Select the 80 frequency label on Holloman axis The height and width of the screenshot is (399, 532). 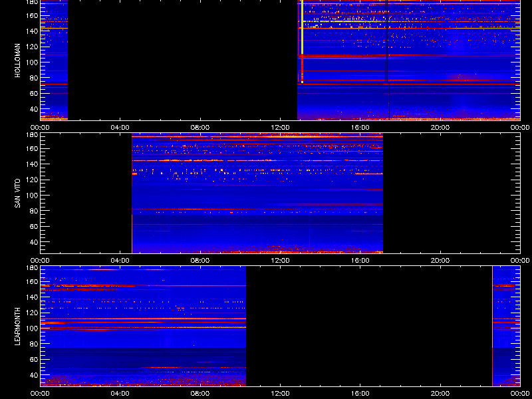pos(35,78)
